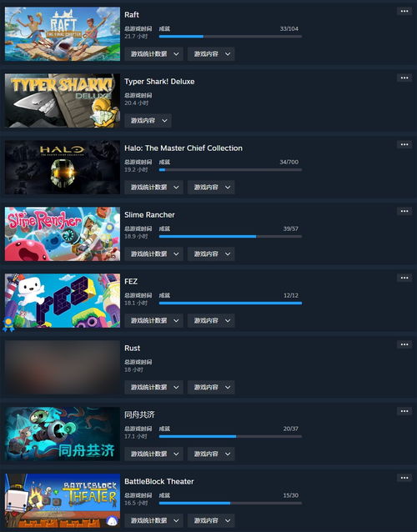This screenshot has height=532, width=417.
Task: Open the Slime Rancher game title link
Action: (x=149, y=215)
